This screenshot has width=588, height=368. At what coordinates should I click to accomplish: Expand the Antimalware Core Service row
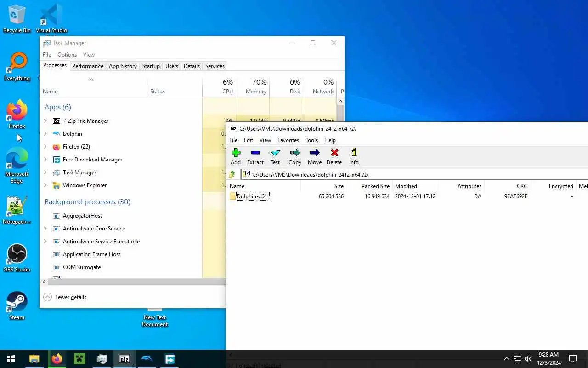point(45,229)
